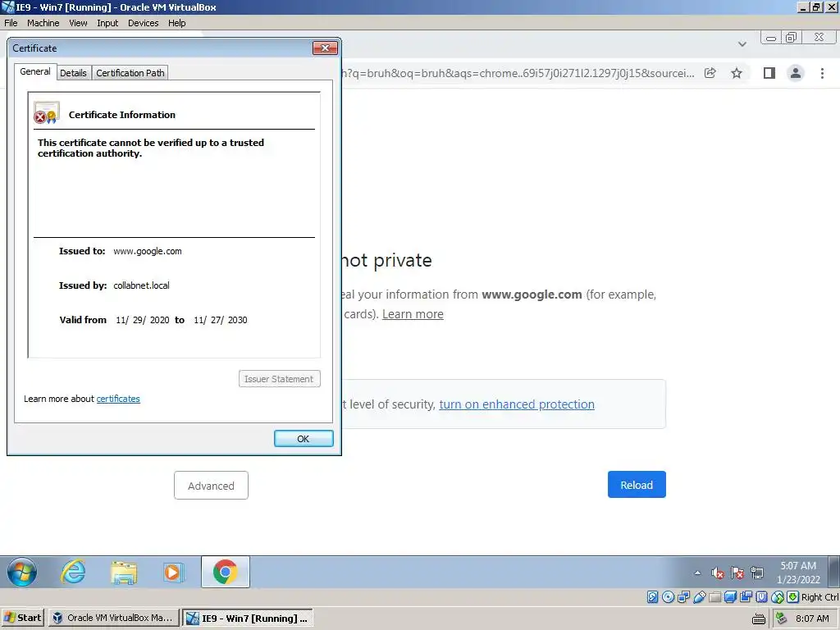Open the Help menu

pos(177,23)
